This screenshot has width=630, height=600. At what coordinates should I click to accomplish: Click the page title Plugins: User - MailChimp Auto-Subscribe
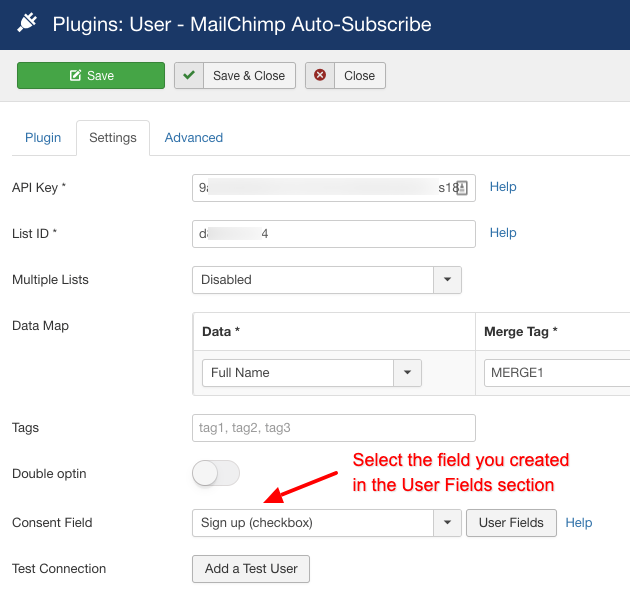[242, 25]
